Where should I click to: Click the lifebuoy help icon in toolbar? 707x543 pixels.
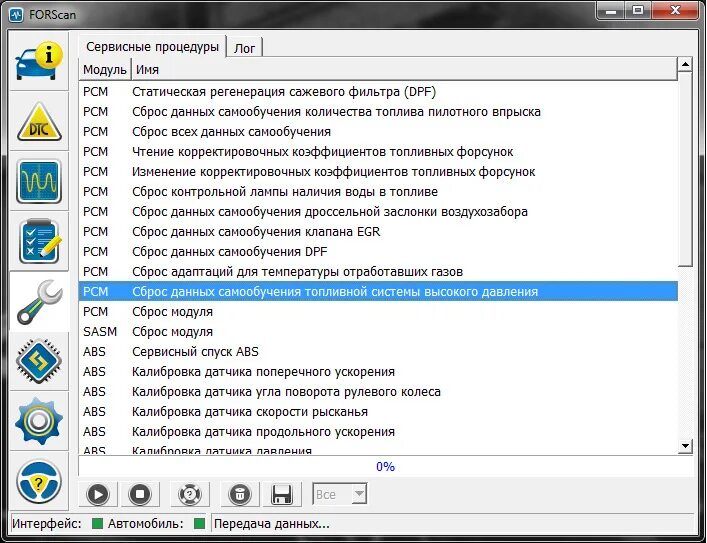(190, 494)
